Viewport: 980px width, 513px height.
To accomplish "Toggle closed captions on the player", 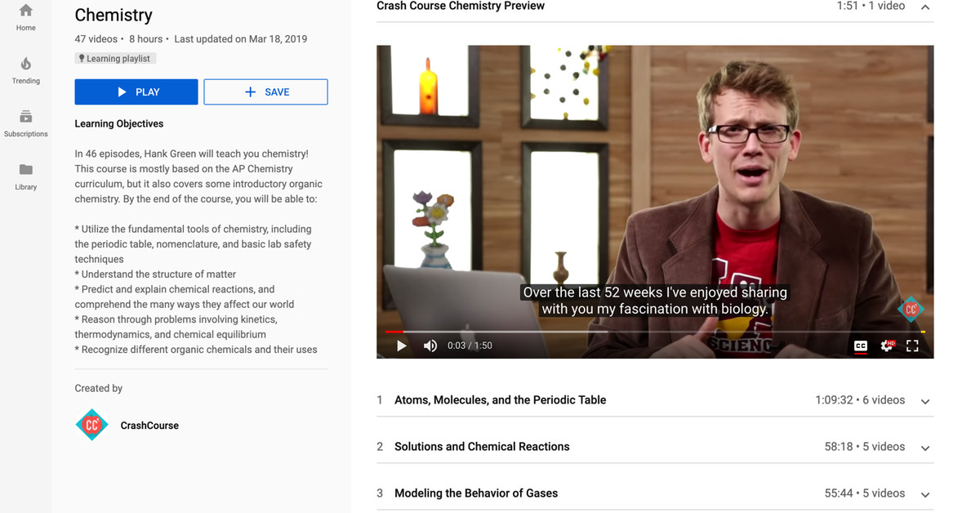I will (x=860, y=346).
